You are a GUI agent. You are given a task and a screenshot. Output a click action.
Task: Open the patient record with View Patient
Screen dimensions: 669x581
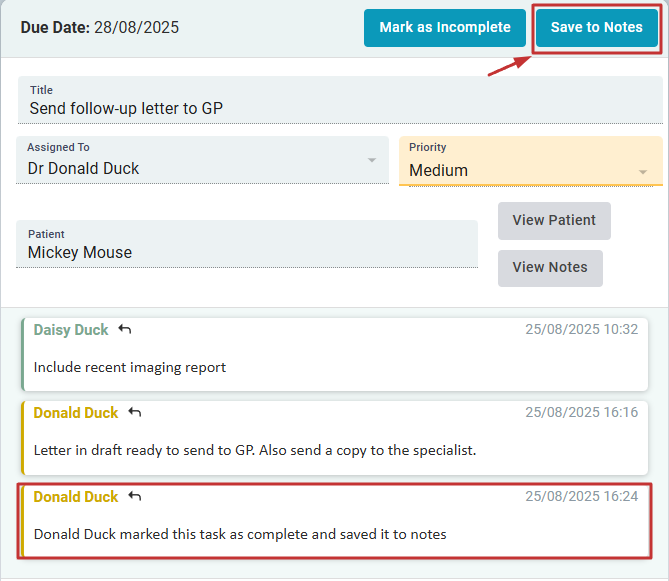click(x=554, y=220)
